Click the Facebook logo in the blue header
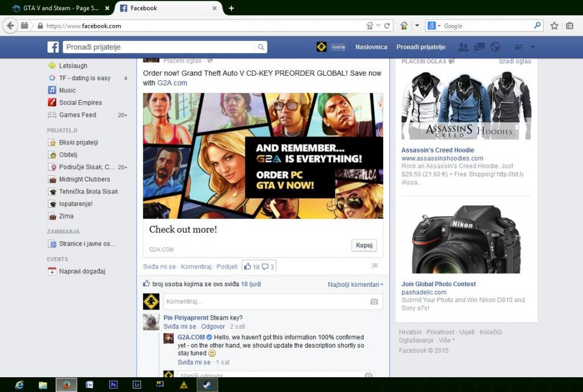Viewport: 583px width, 392px height. (x=53, y=47)
